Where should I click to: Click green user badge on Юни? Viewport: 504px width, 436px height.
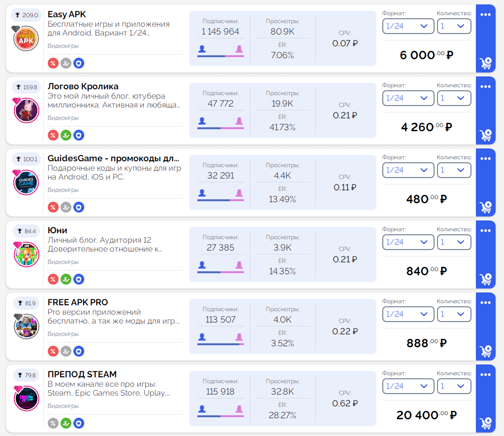(66, 279)
